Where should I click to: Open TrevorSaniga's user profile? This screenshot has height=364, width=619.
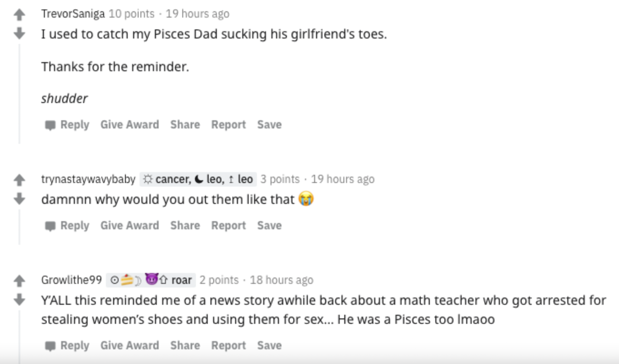click(73, 14)
